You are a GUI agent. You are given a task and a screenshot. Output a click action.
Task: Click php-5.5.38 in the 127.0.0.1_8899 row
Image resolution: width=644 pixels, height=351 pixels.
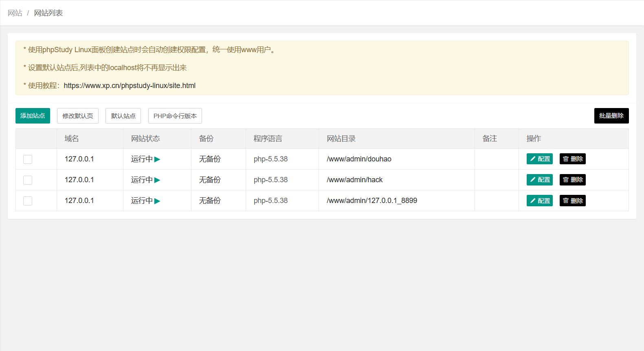(270, 201)
